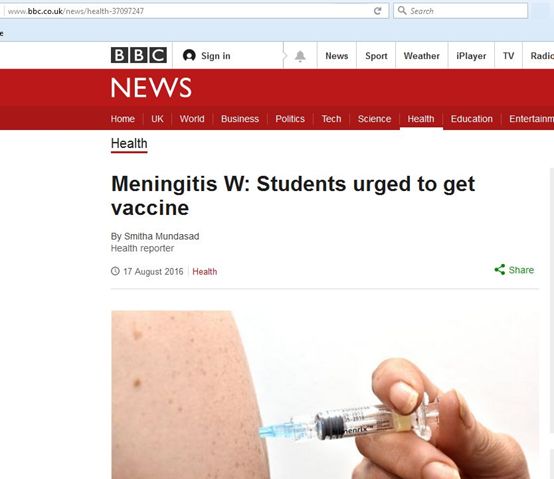Click the vaccine injection article image
The width and height of the screenshot is (554, 479).
coord(325,395)
